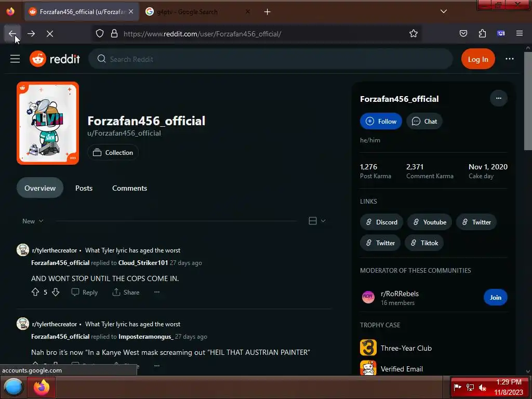Open the Action Center flag tray icon
Screen dimensions: 532x399
pyautogui.click(x=458, y=387)
